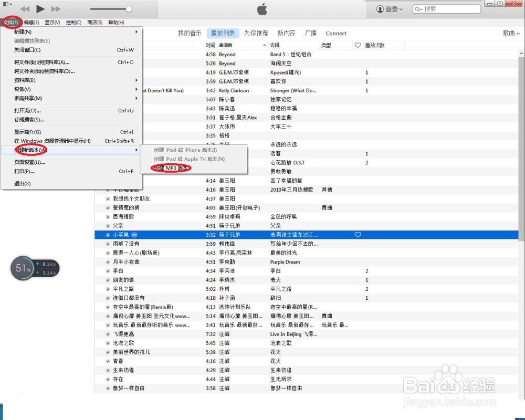525x420 pixels.
Task: Click the Previous track rewind icon
Action: [25, 9]
